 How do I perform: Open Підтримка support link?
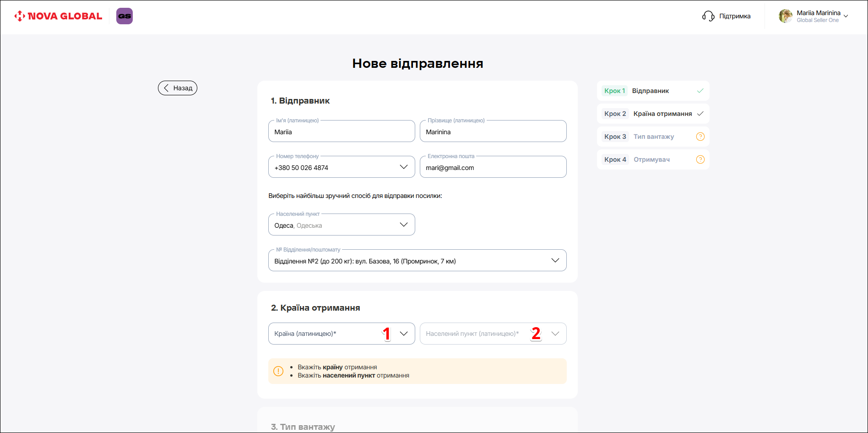click(734, 16)
